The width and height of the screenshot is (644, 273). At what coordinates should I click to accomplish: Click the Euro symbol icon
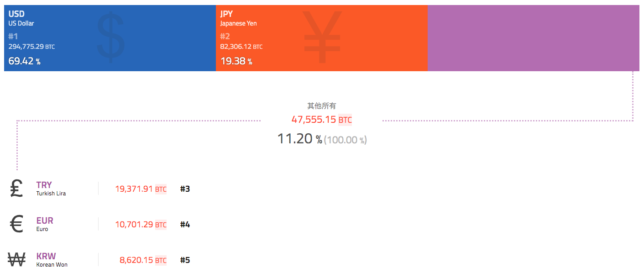[16, 224]
